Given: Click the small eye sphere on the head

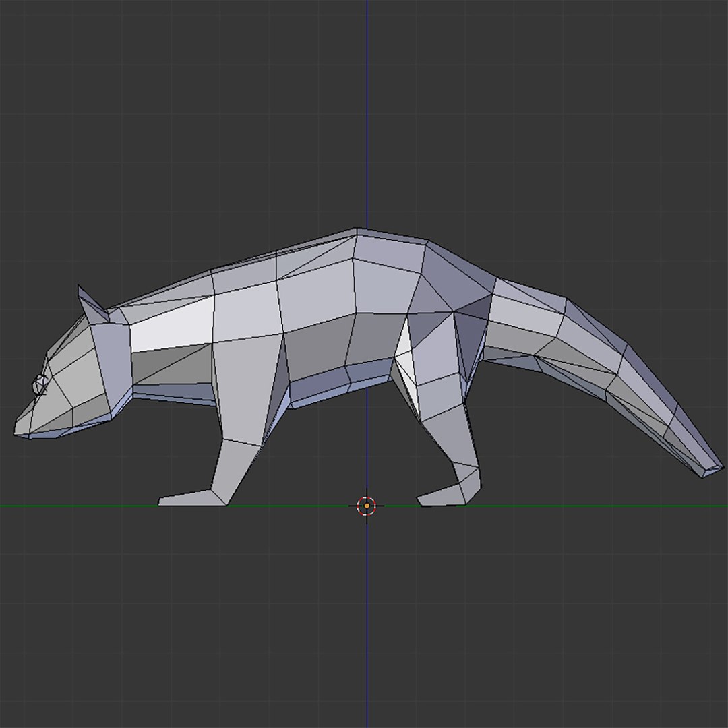Looking at the screenshot, I should point(39,386).
